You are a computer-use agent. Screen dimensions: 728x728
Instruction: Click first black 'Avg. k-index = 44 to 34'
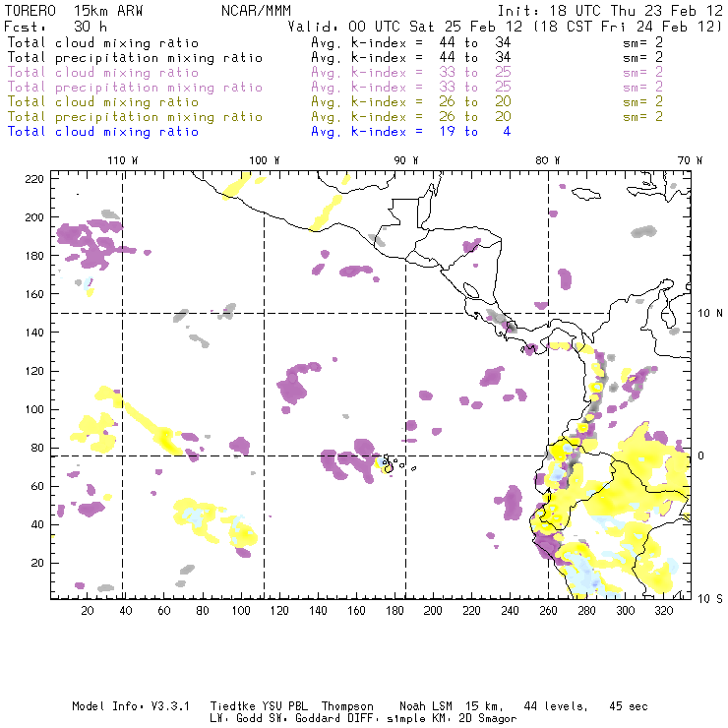coord(411,42)
